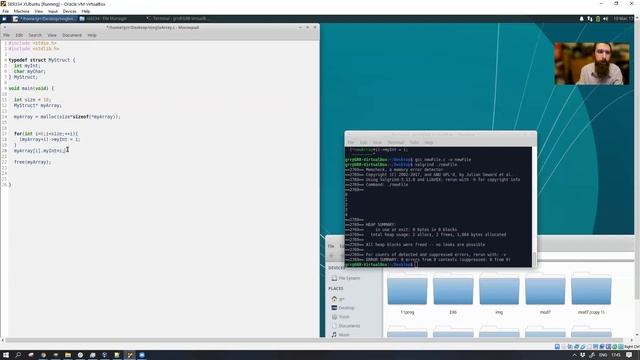The image size is (640, 360).
Task: Click the void main(void) line
Action: pos(31,88)
